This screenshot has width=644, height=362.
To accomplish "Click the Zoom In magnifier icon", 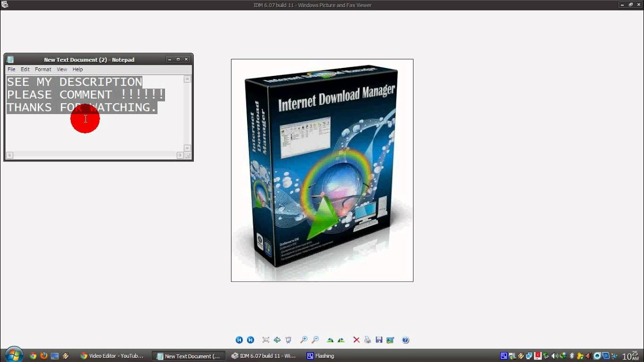I will [x=304, y=340].
